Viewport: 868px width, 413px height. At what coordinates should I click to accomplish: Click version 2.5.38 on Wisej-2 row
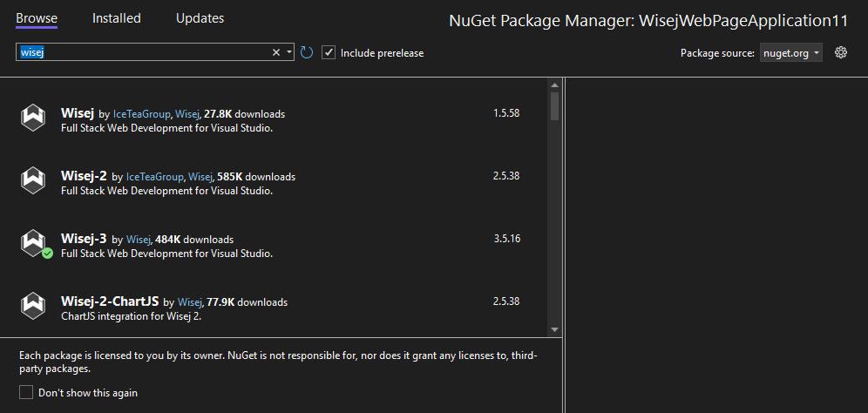[x=506, y=176]
